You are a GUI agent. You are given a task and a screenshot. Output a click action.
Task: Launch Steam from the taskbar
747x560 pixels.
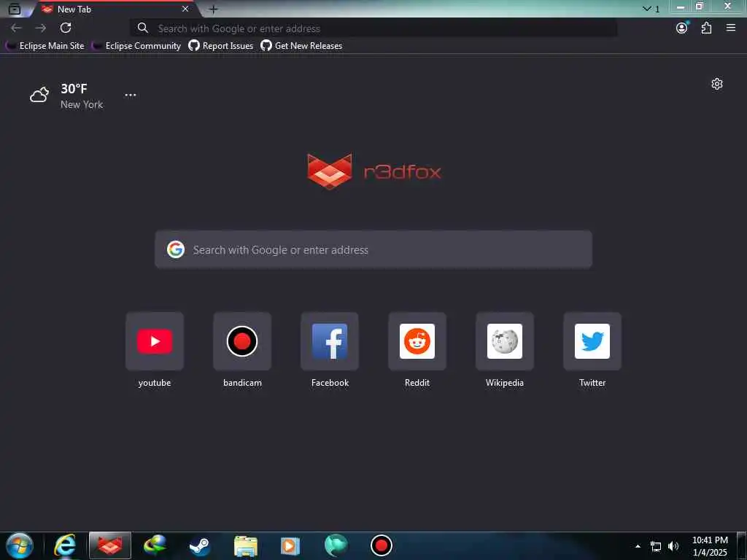[x=199, y=545]
